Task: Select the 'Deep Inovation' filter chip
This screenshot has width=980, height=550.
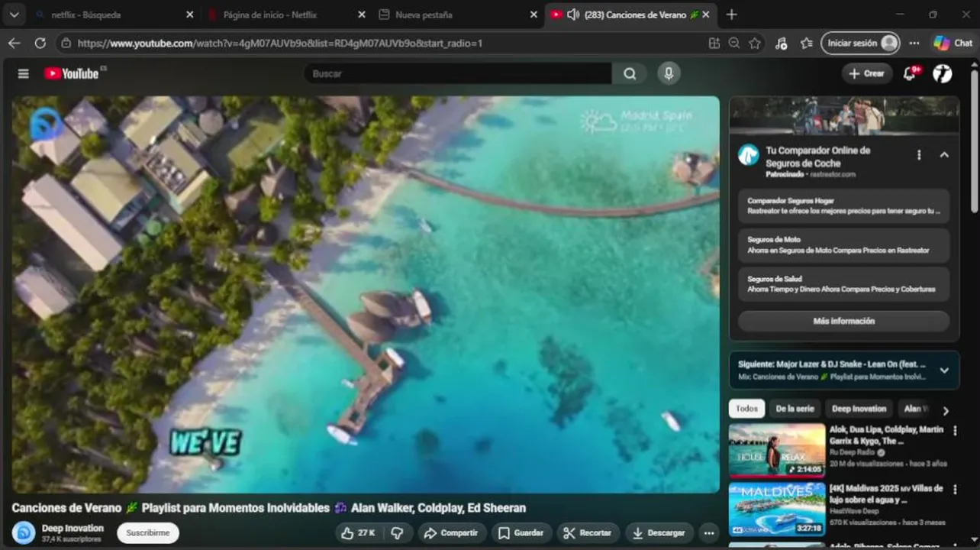Action: click(x=859, y=409)
